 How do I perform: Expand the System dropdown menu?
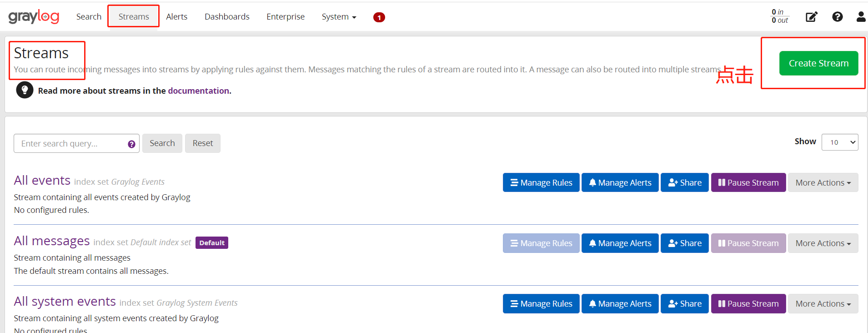click(x=339, y=17)
